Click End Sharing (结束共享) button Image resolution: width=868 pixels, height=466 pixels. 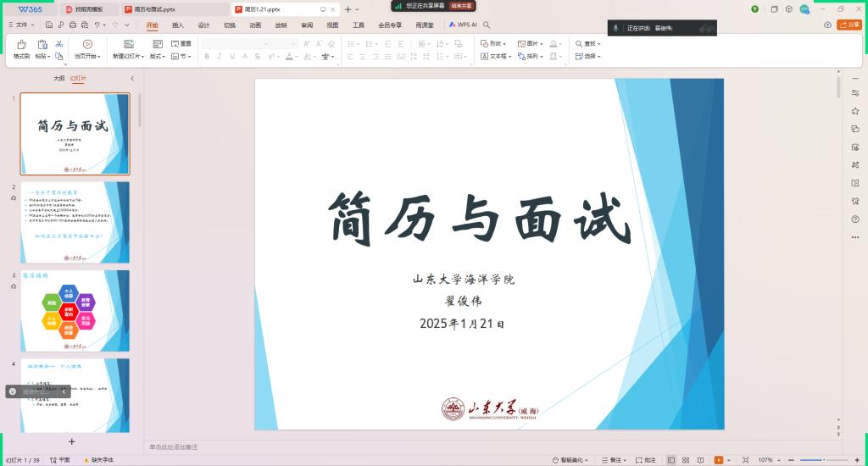(x=460, y=5)
